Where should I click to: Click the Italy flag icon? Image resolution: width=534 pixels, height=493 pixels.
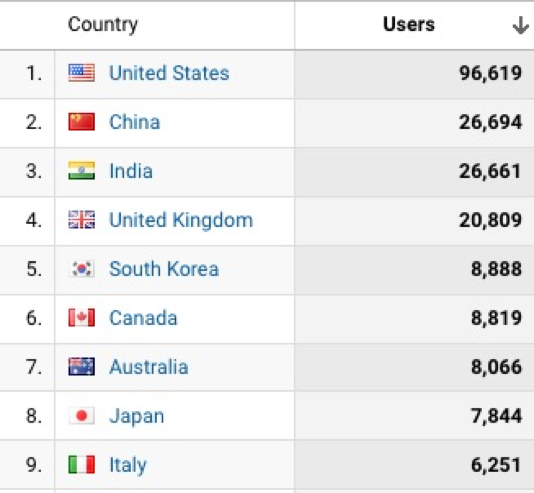81,465
